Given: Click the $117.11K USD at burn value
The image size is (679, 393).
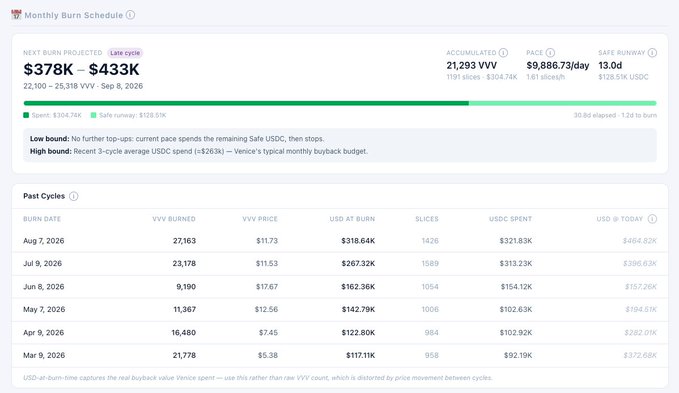Looking at the screenshot, I should click(x=360, y=355).
